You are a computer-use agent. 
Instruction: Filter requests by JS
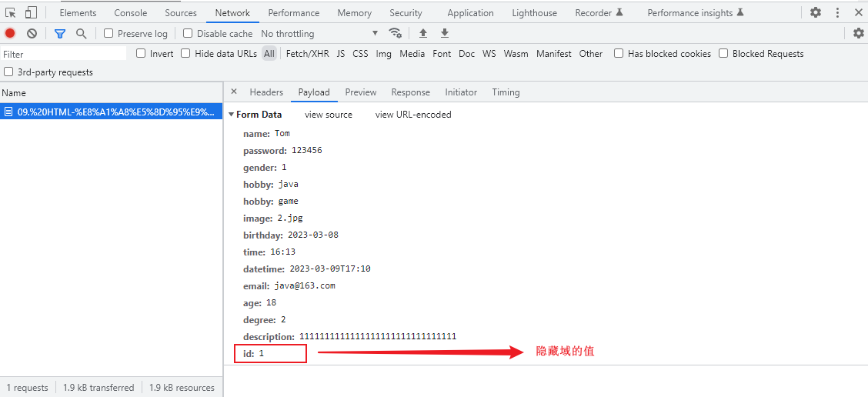[x=340, y=54]
